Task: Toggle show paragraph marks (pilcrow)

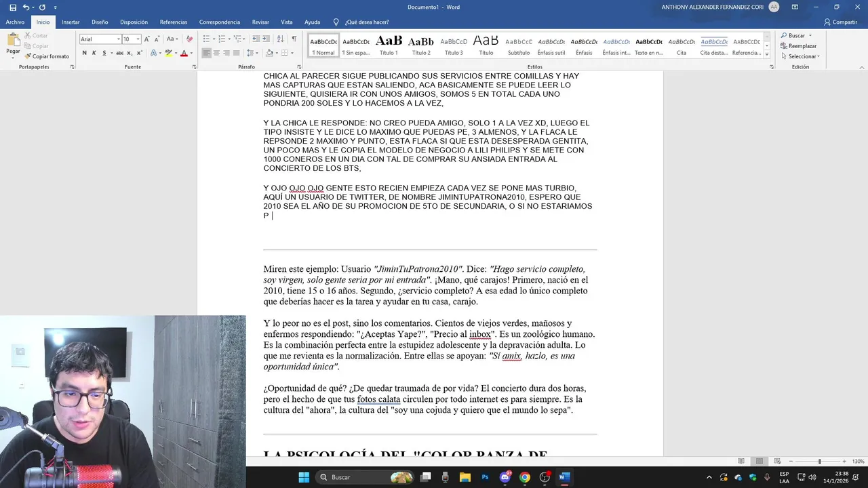Action: 294,39
